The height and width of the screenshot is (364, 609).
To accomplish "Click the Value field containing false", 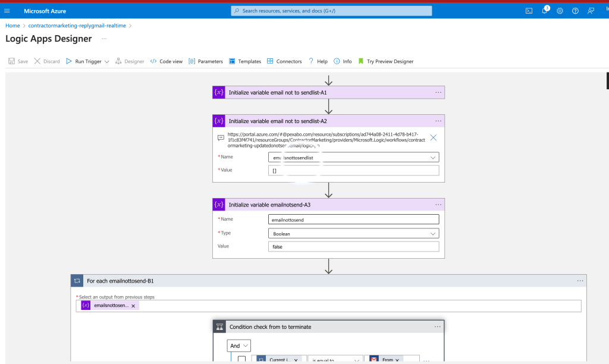I will (x=353, y=247).
